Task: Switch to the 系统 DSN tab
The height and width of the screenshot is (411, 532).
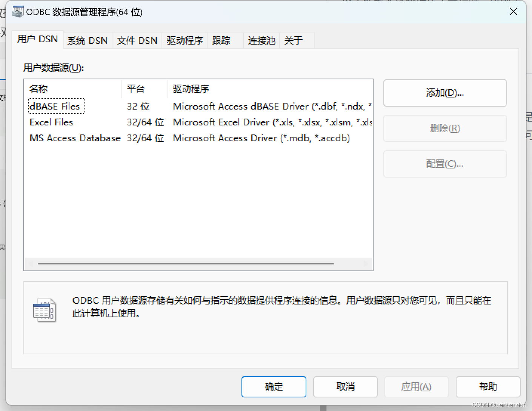Action: point(88,40)
